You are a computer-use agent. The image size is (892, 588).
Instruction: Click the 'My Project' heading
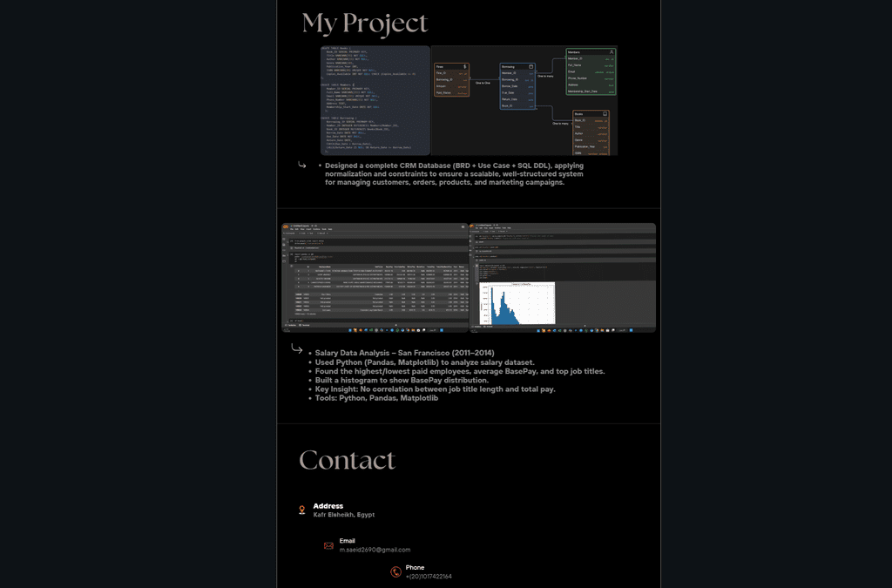click(365, 24)
